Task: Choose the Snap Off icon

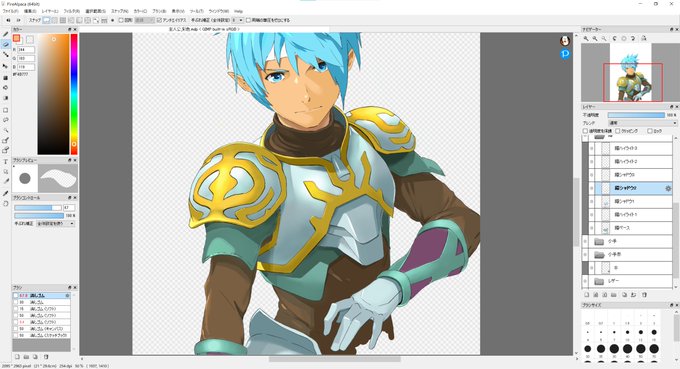Action: pyautogui.click(x=46, y=20)
